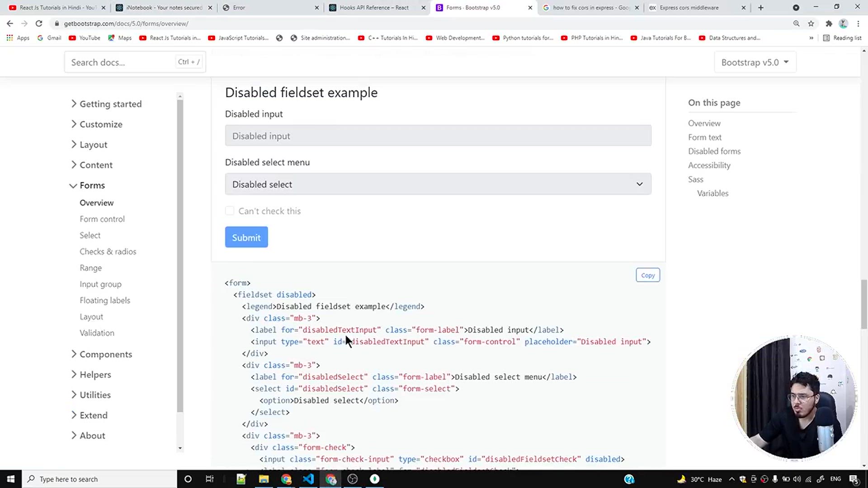Image resolution: width=868 pixels, height=488 pixels.
Task: Click the browser address bar URL
Action: click(x=126, y=23)
